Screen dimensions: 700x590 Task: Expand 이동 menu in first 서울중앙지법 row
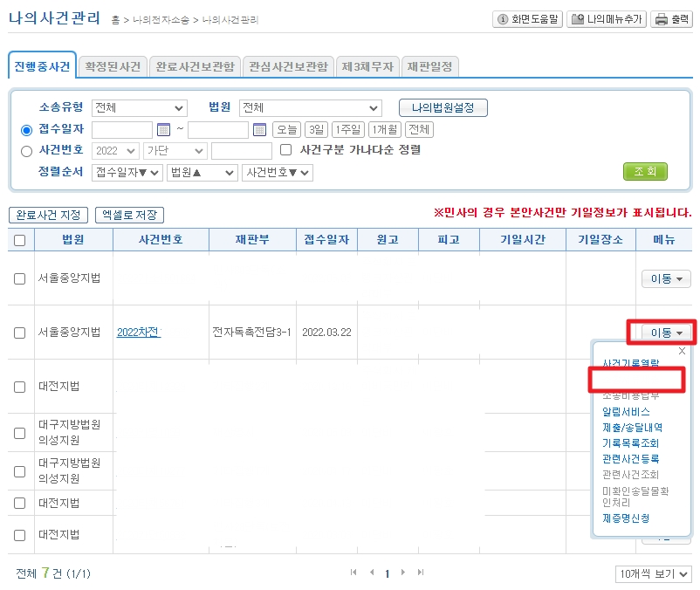pos(666,279)
